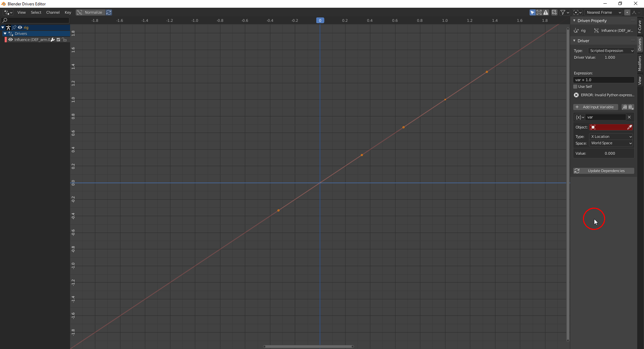
Task: Select the Tweak cursor tool in the header
Action: 533,12
